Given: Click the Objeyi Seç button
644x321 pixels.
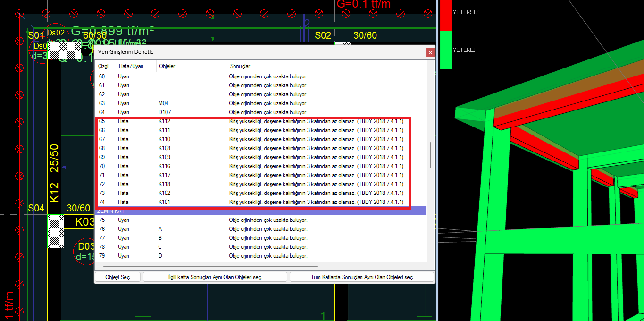Looking at the screenshot, I should coord(117,277).
